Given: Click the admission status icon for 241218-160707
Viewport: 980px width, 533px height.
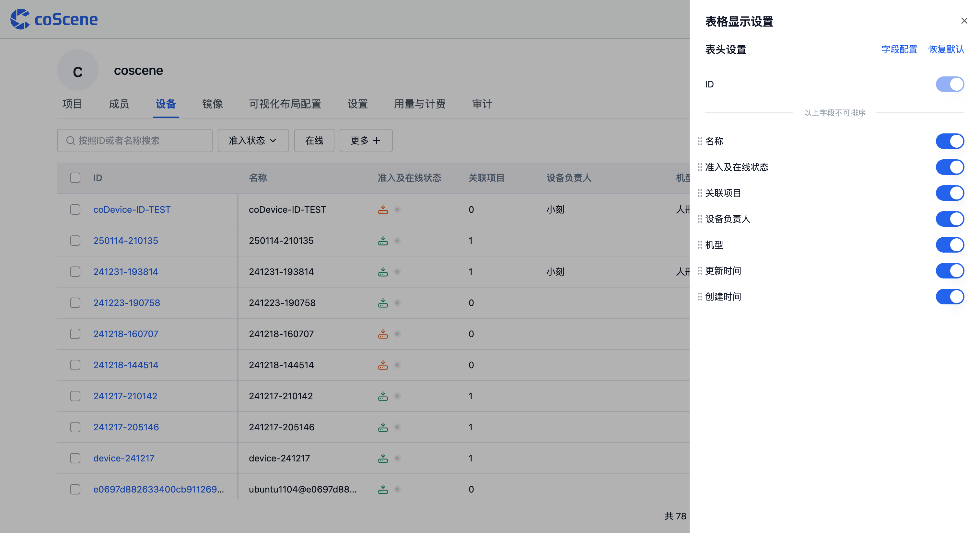Looking at the screenshot, I should [383, 334].
